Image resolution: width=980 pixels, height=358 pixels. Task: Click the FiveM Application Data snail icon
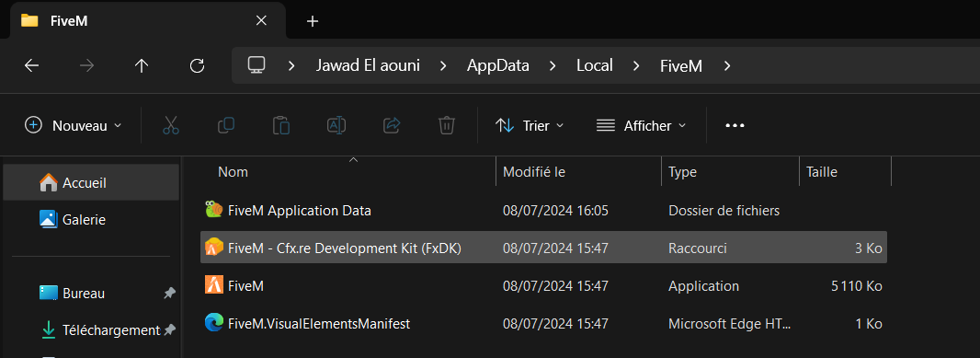pos(214,210)
